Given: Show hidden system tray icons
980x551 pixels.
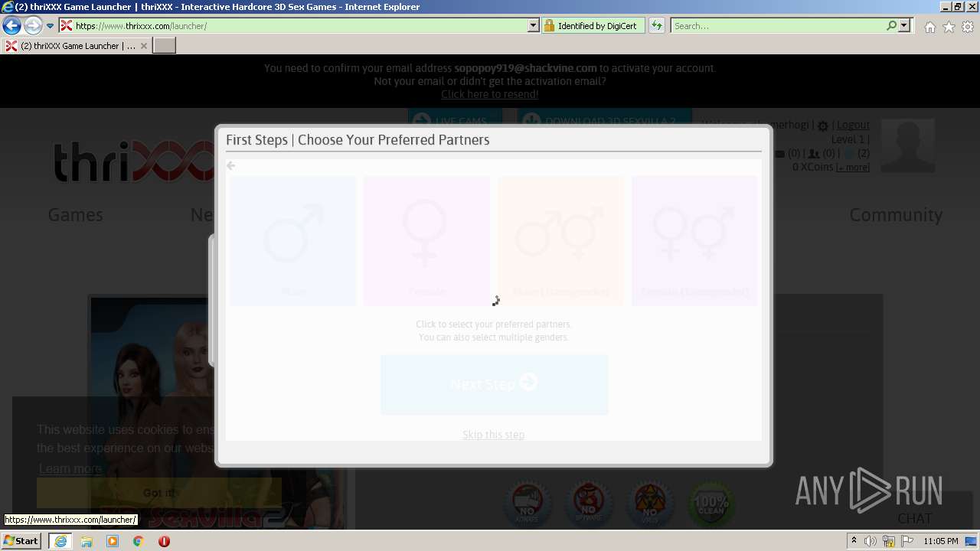Looking at the screenshot, I should (x=854, y=541).
